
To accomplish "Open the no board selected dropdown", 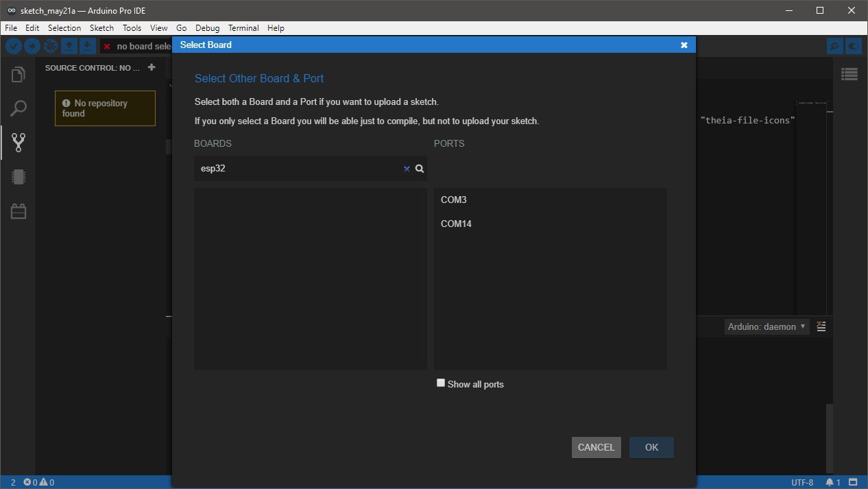I will pos(136,46).
